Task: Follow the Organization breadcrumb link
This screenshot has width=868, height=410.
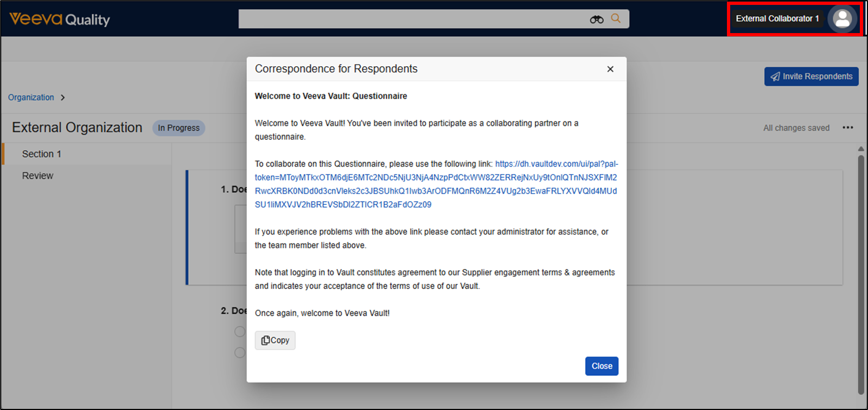Action: (31, 98)
